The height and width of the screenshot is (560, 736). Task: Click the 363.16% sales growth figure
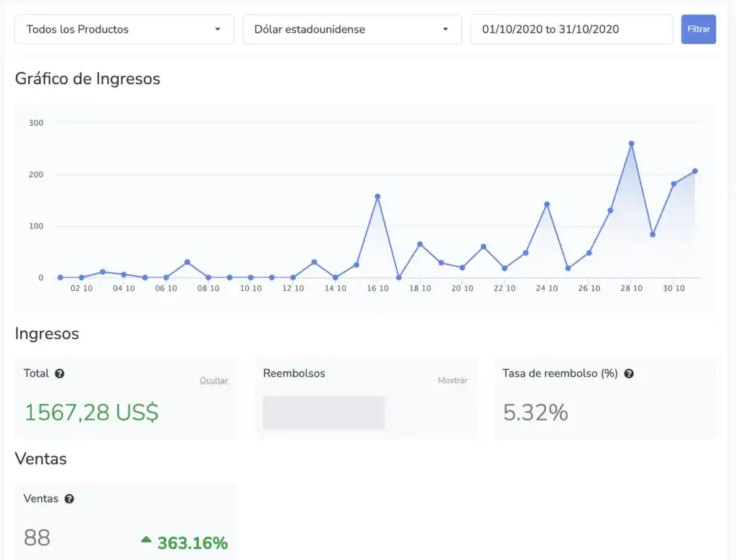192,543
